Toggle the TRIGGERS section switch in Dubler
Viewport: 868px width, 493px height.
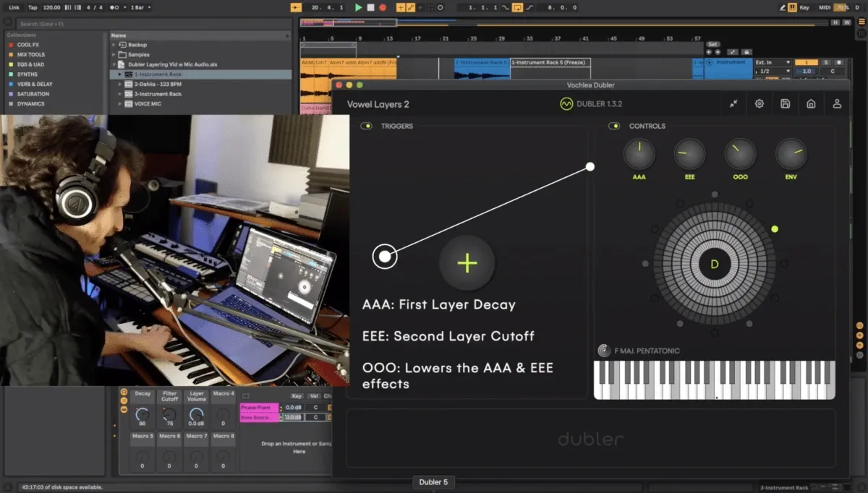tap(367, 126)
